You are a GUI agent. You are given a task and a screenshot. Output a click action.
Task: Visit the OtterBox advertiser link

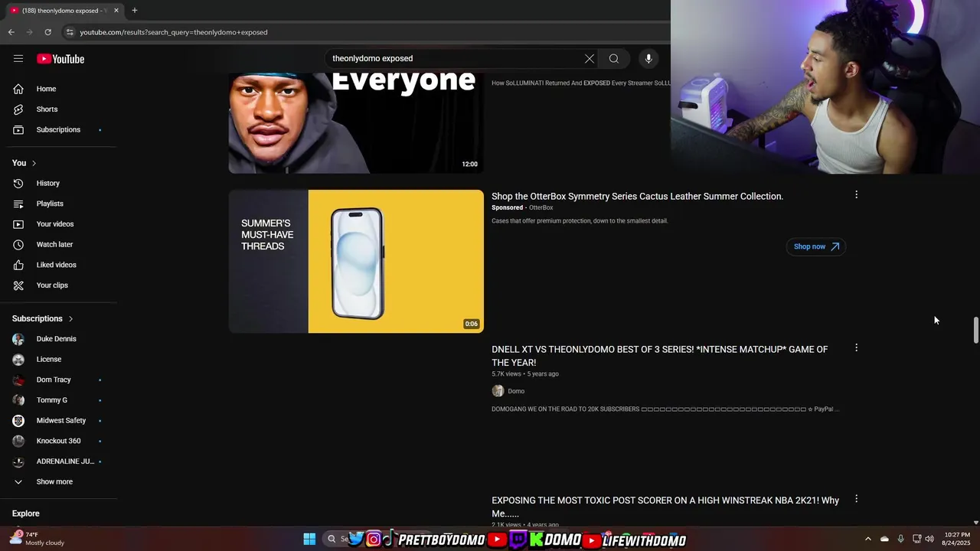coord(541,207)
